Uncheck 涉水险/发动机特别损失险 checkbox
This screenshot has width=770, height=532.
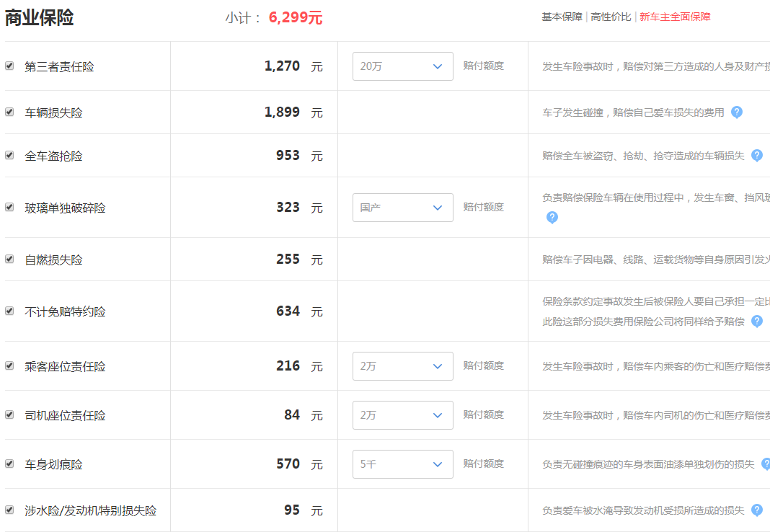9,510
